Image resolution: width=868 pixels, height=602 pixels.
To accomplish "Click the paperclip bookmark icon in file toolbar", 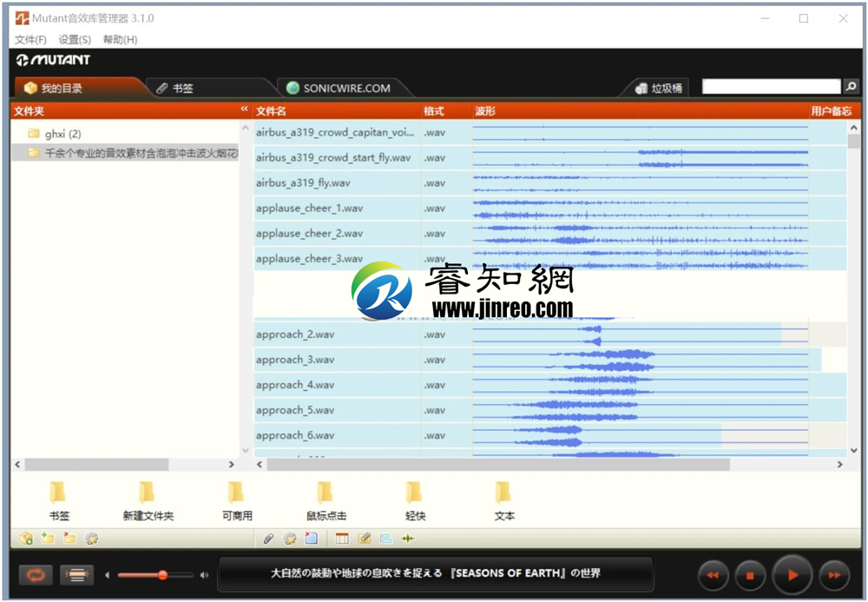I will (x=268, y=539).
